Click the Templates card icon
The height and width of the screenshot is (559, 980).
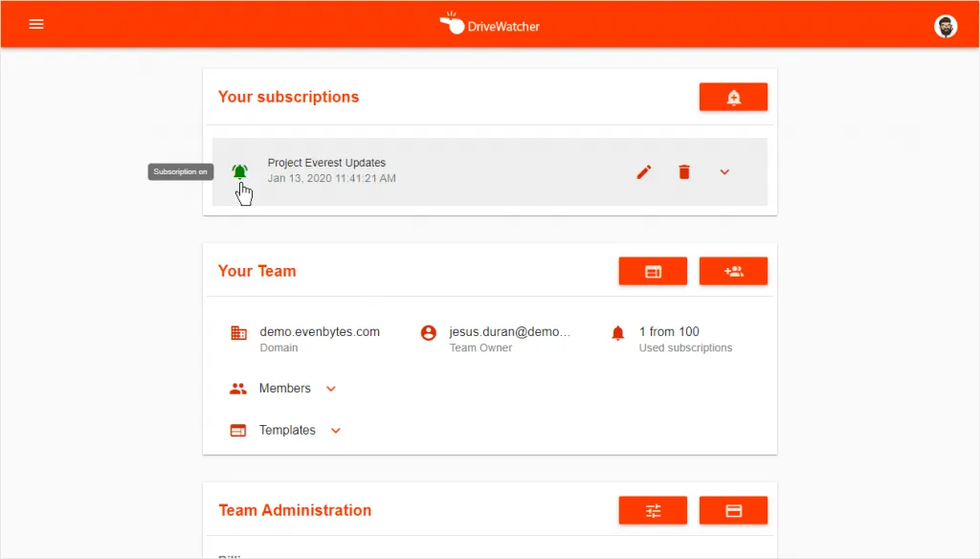point(237,431)
